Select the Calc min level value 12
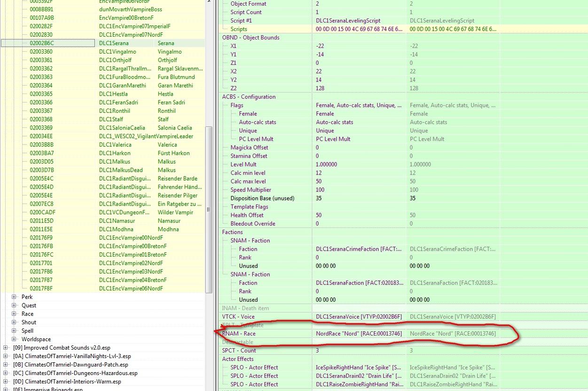The image size is (588, 391). click(319, 173)
